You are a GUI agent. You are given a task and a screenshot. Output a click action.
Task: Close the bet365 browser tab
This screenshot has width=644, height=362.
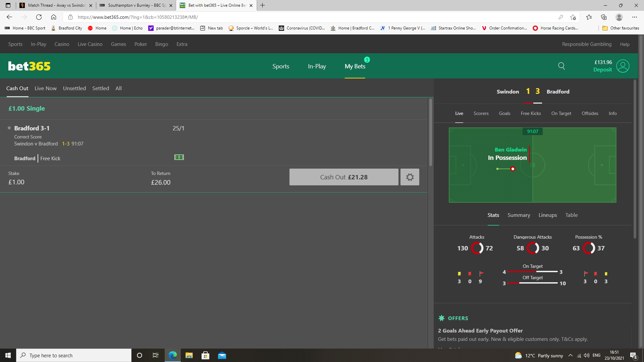click(x=251, y=5)
